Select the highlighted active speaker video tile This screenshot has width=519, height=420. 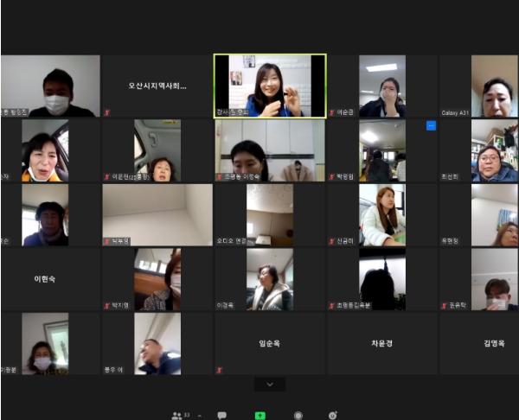click(270, 86)
